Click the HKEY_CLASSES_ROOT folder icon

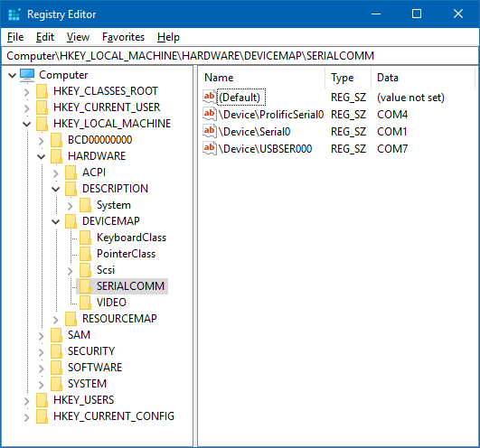(42, 91)
